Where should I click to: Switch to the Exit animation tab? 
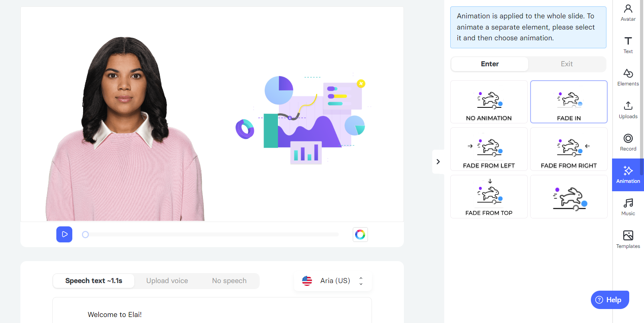coord(566,64)
